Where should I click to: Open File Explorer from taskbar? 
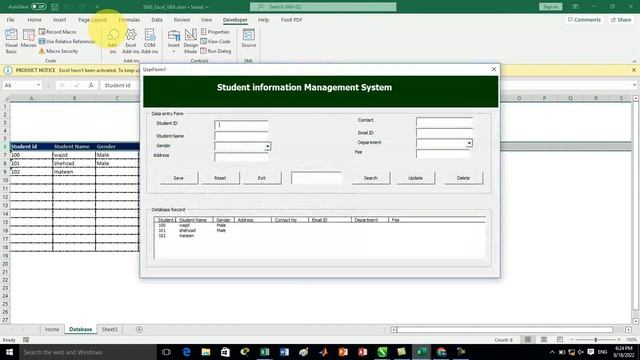(x=206, y=352)
